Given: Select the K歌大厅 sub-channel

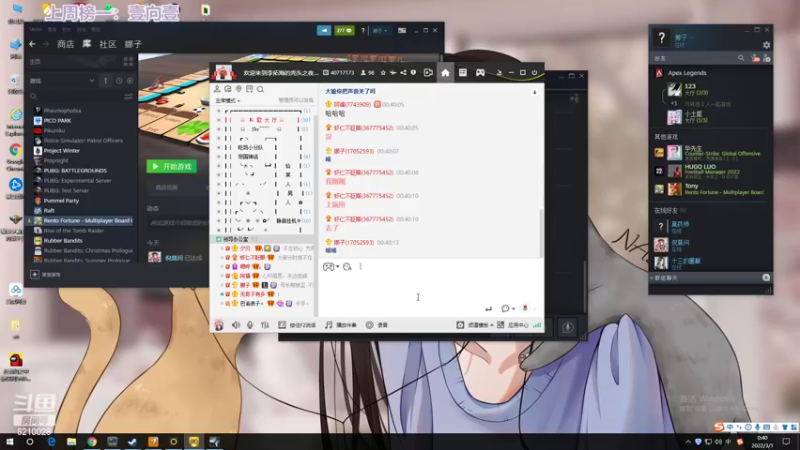Looking at the screenshot, I should pos(263,120).
